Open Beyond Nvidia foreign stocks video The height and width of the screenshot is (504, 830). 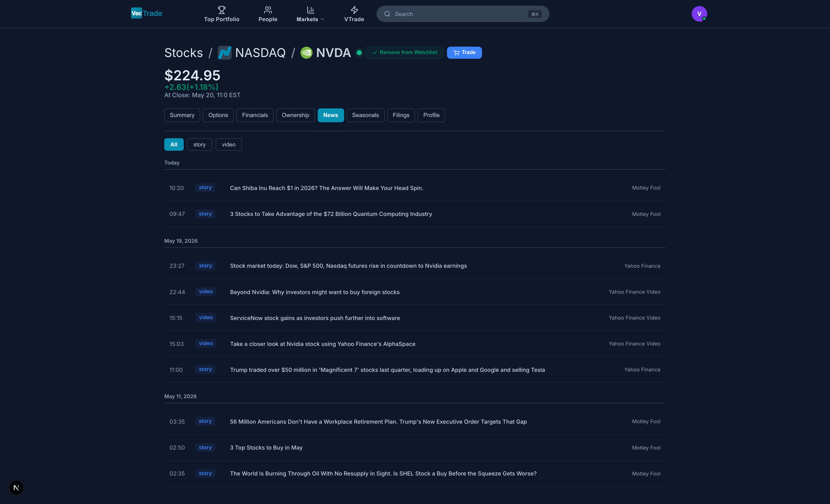tap(315, 292)
